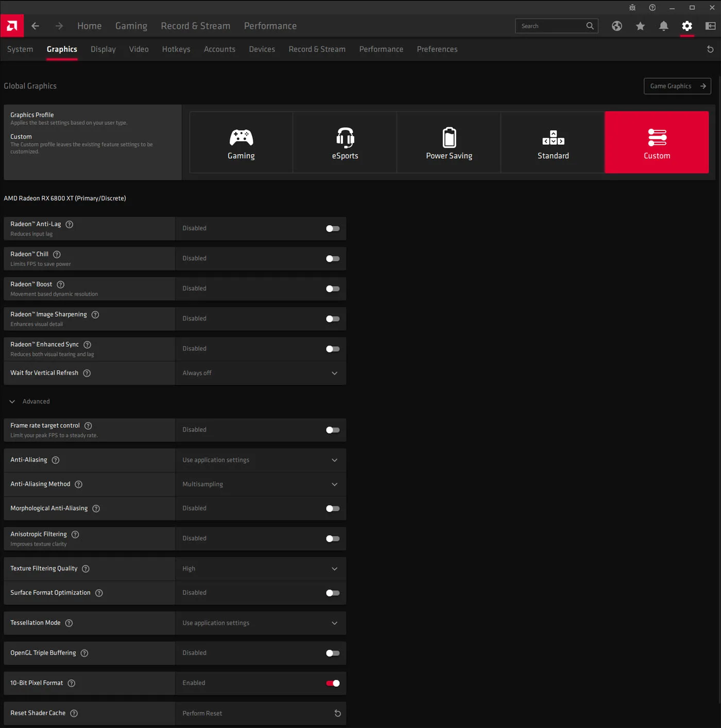Open Gaming in the top navigation
721x728 pixels.
click(131, 26)
